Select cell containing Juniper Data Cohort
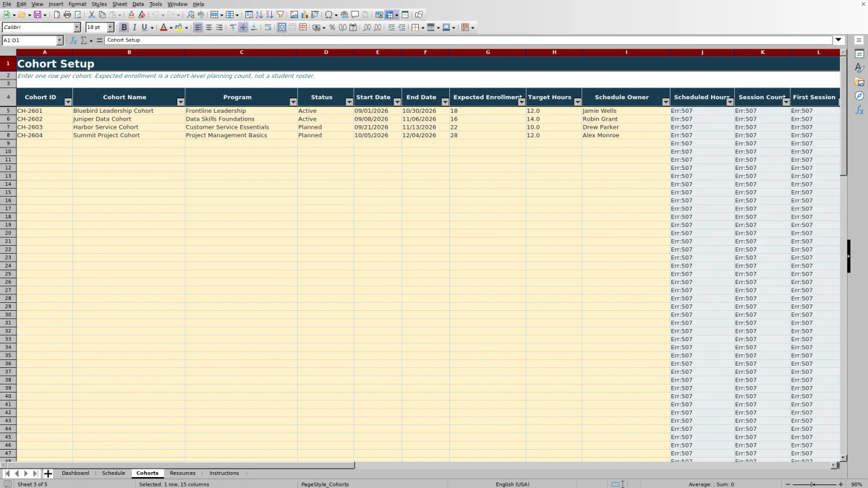 pyautogui.click(x=129, y=119)
